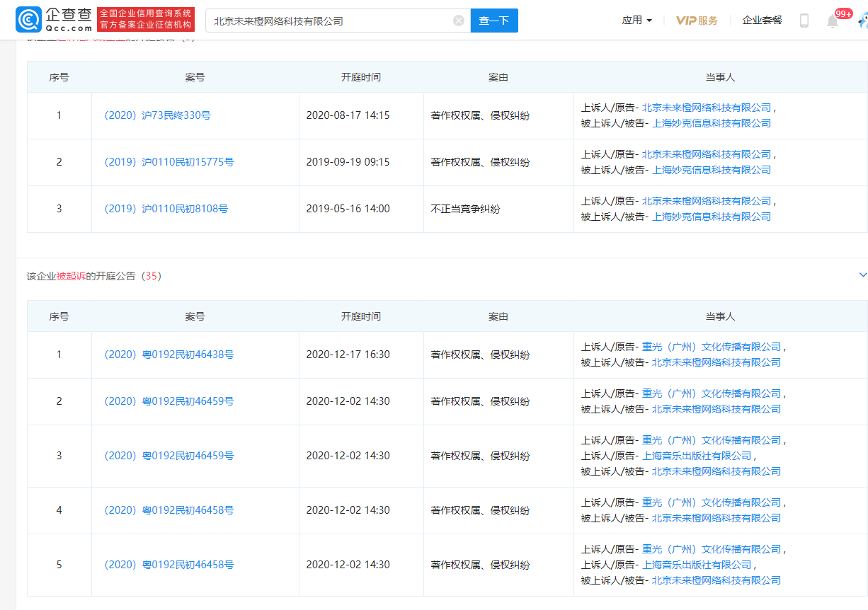Open the 企业套餐 menu item
The image size is (868, 610).
click(x=762, y=21)
